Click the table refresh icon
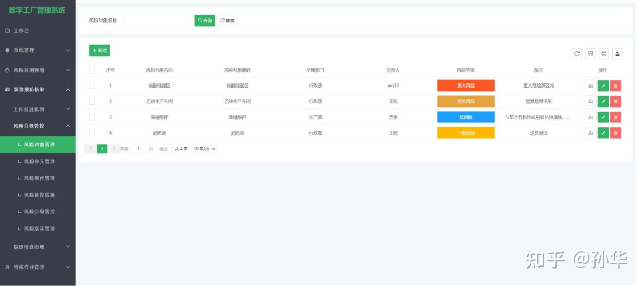 (x=577, y=54)
